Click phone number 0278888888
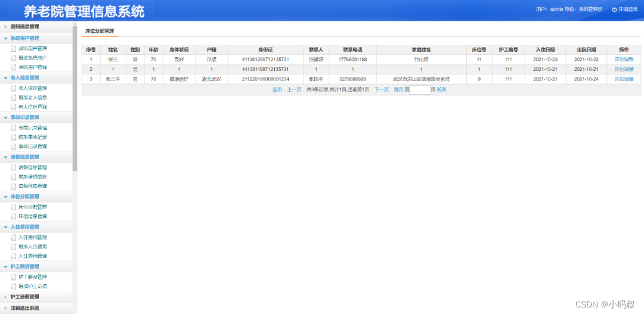The height and width of the screenshot is (314, 644). coord(353,79)
